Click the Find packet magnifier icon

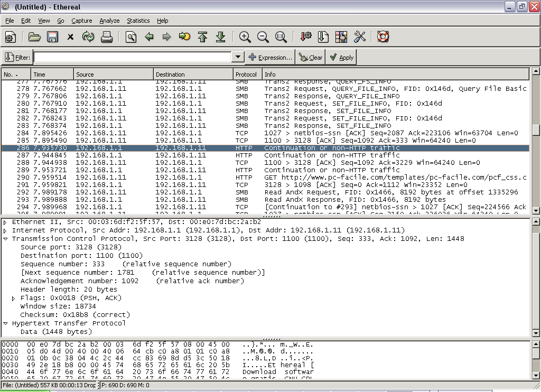[x=131, y=37]
